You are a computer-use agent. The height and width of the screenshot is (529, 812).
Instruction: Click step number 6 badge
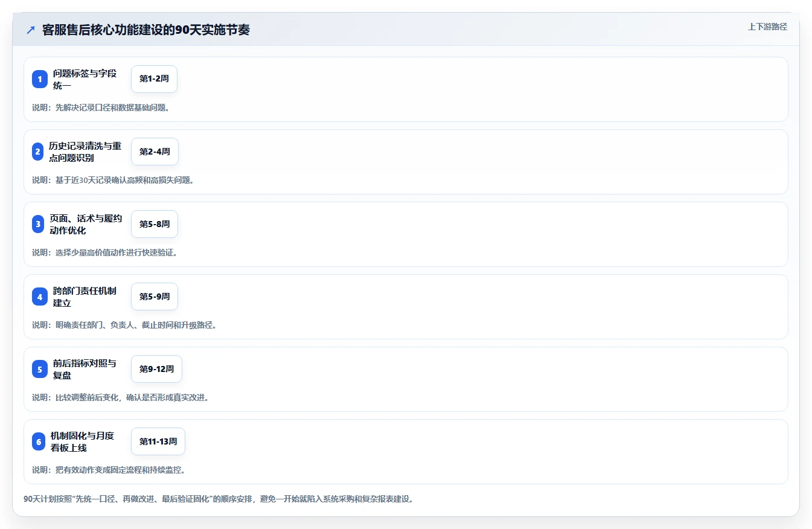tap(39, 441)
